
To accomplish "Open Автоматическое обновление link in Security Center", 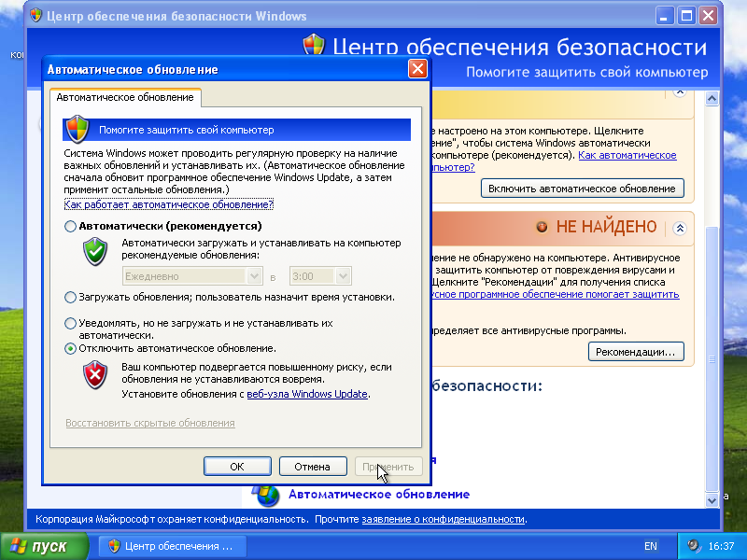I will 379,495.
